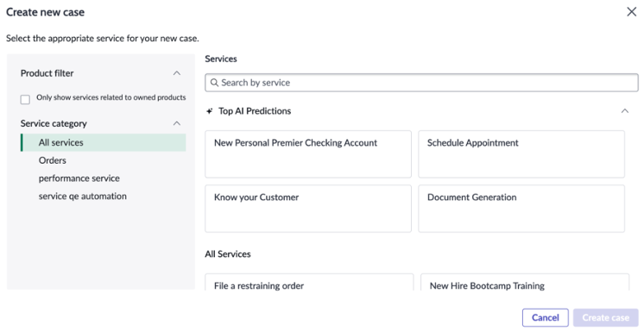Click the Services heading above search
The width and height of the screenshot is (644, 331).
(221, 59)
